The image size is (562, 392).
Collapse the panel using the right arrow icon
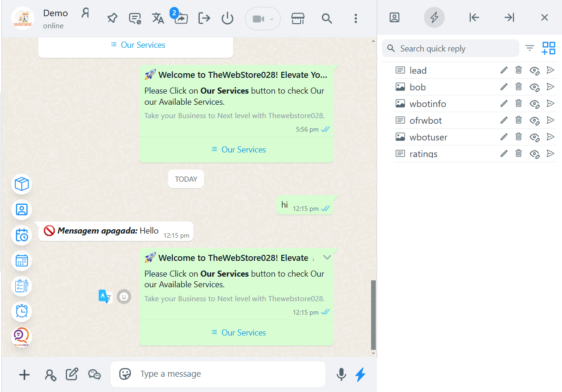point(509,17)
